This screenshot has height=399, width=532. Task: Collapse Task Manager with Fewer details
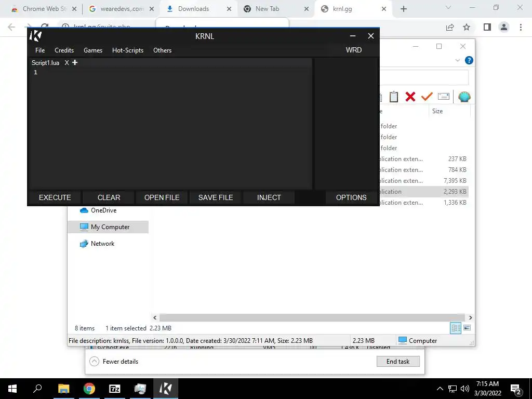114,362
